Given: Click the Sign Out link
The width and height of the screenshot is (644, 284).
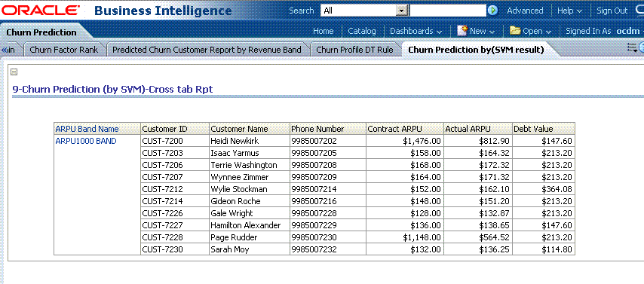Looking at the screenshot, I should pos(612,11).
